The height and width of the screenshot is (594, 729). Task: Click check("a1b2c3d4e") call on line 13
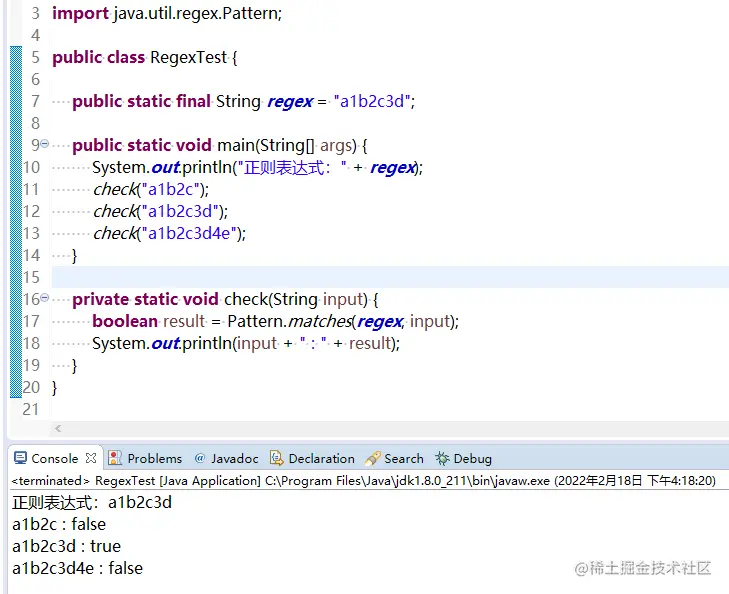(x=169, y=233)
